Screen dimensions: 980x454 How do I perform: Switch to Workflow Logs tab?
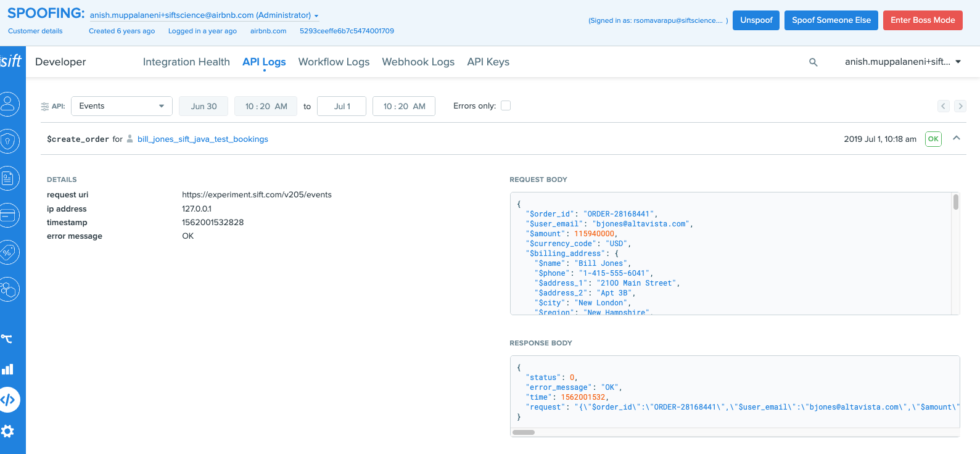334,62
